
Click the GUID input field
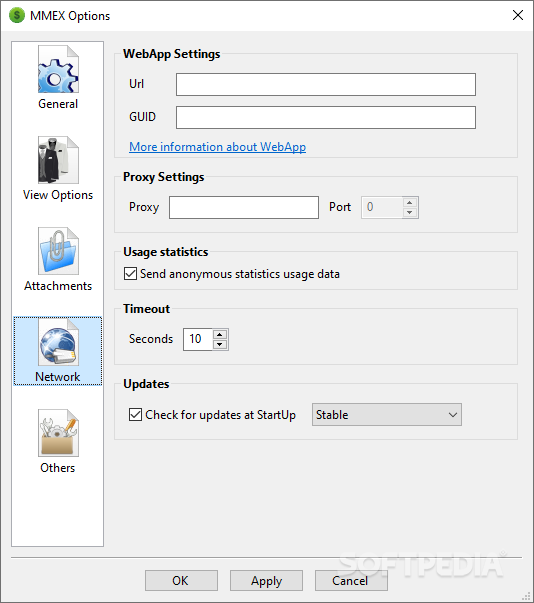click(x=326, y=117)
